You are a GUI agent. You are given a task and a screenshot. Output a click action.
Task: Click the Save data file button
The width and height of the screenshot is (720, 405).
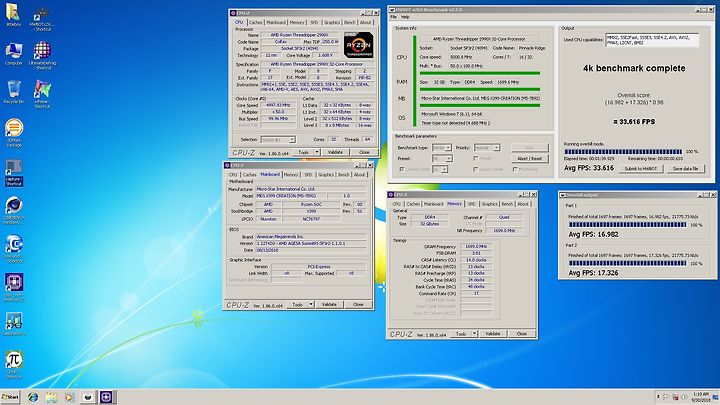(685, 169)
